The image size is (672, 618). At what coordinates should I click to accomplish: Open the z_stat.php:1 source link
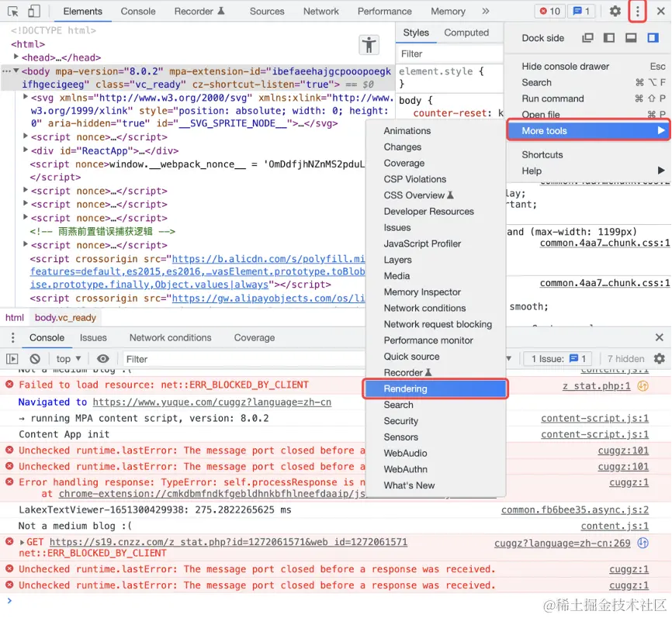pos(596,386)
